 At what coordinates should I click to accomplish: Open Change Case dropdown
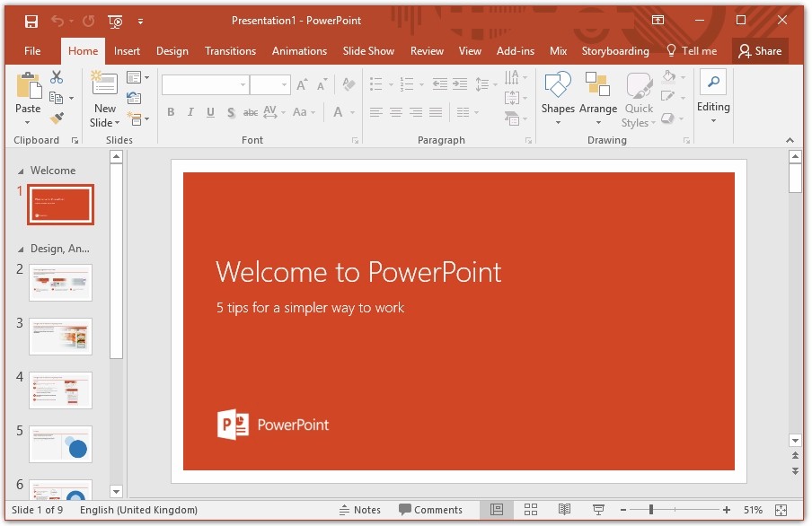(304, 112)
